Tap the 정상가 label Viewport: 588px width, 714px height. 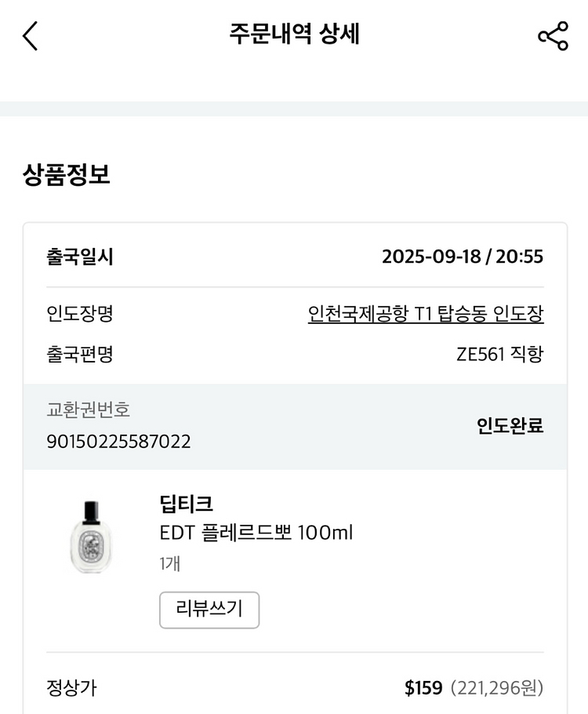(71, 688)
